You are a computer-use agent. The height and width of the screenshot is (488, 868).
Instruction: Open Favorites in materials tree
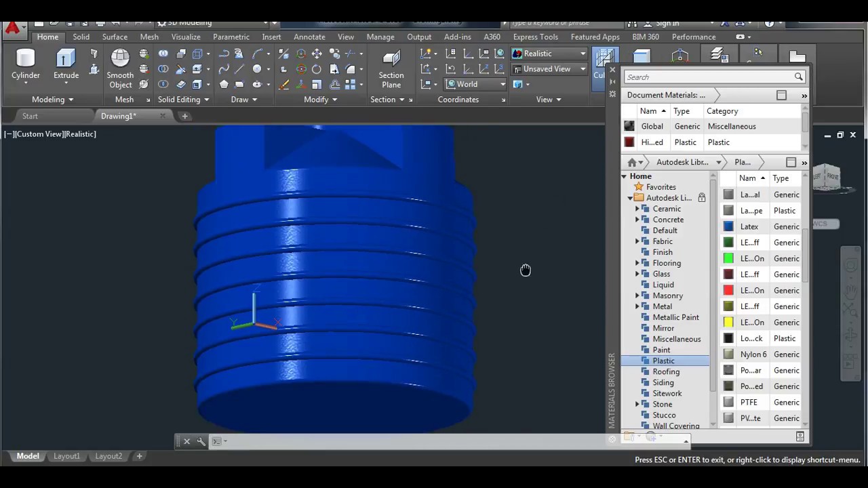(660, 187)
